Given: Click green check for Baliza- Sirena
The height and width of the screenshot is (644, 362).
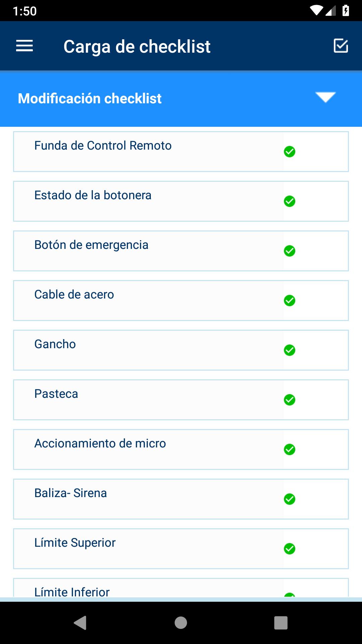Looking at the screenshot, I should [x=290, y=499].
